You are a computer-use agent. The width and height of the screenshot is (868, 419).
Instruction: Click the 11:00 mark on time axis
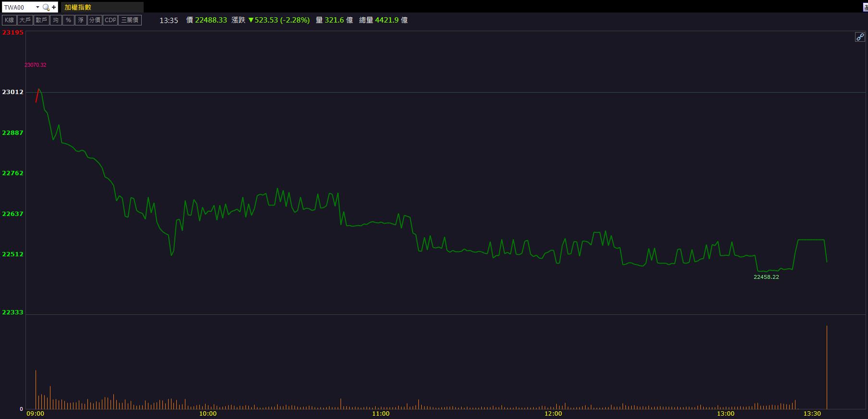point(380,413)
